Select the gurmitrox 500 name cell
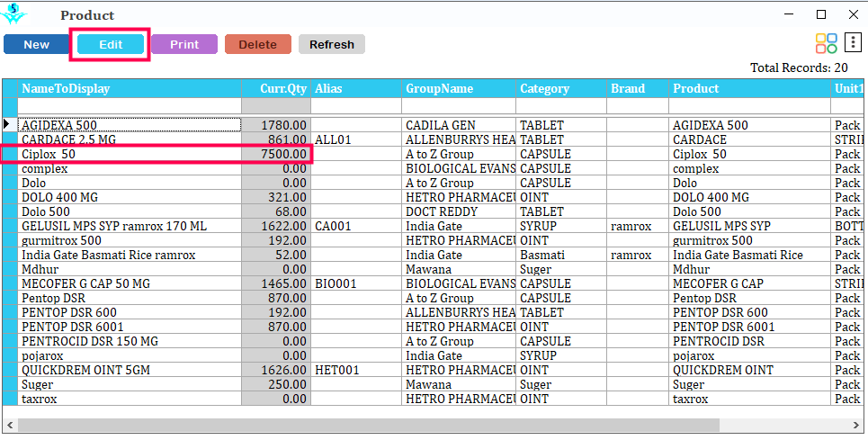Image resolution: width=868 pixels, height=440 pixels. point(130,240)
